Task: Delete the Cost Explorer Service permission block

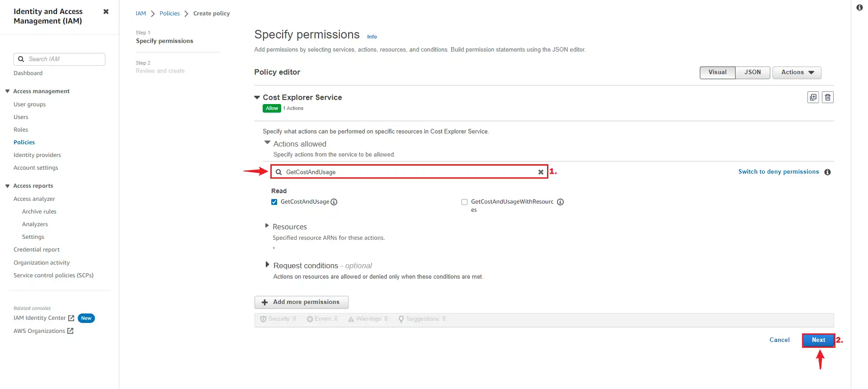Action: (827, 97)
